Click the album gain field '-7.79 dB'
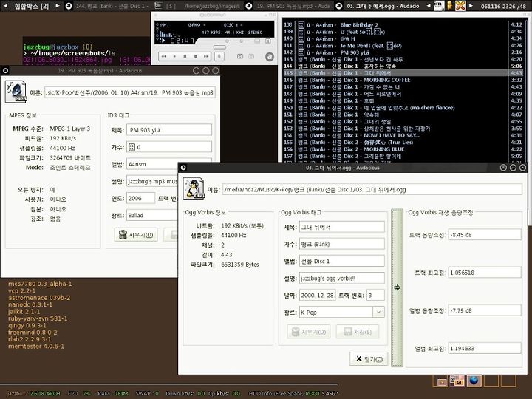The height and width of the screenshot is (399, 532). (x=485, y=310)
